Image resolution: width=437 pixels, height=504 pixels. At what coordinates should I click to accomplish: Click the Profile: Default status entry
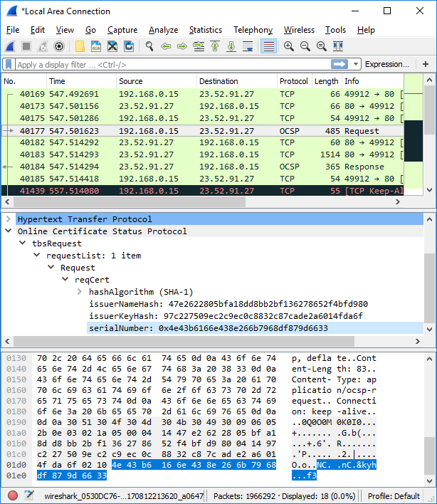[x=394, y=496]
